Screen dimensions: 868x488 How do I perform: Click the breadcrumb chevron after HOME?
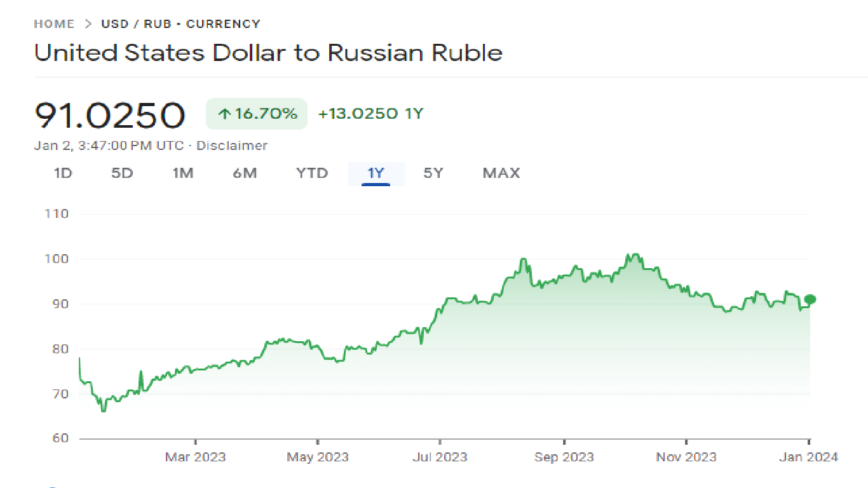(x=88, y=24)
